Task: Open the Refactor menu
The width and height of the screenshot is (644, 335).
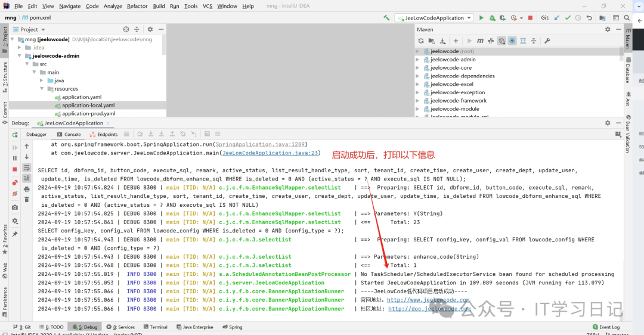Action: 137,6
